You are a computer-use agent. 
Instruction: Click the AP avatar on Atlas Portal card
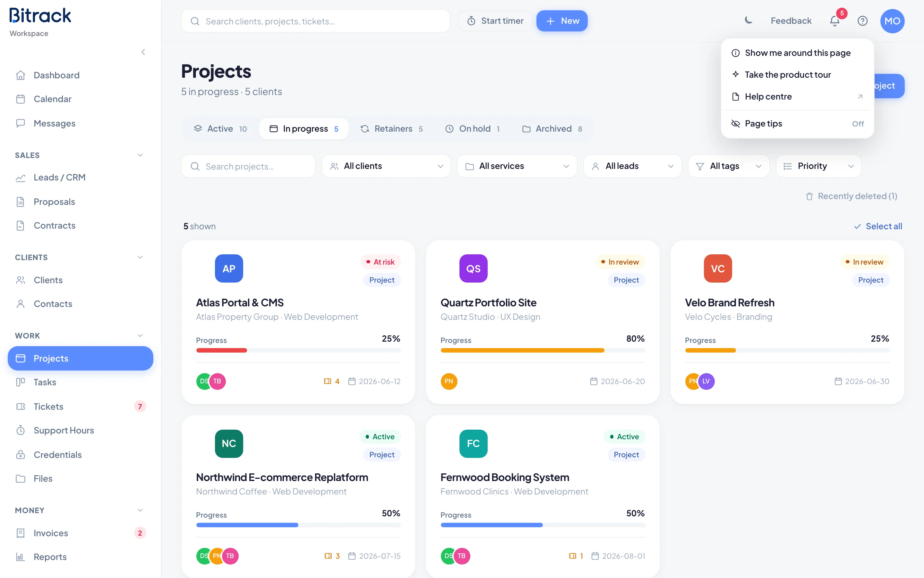[x=229, y=268]
